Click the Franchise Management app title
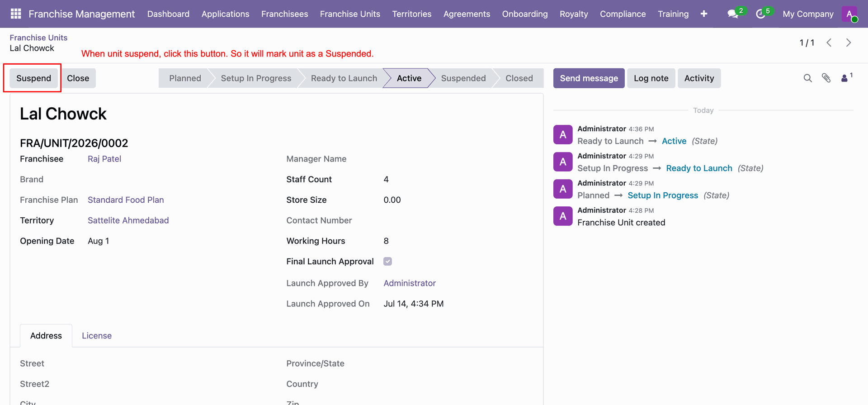This screenshot has width=868, height=405. tap(81, 14)
